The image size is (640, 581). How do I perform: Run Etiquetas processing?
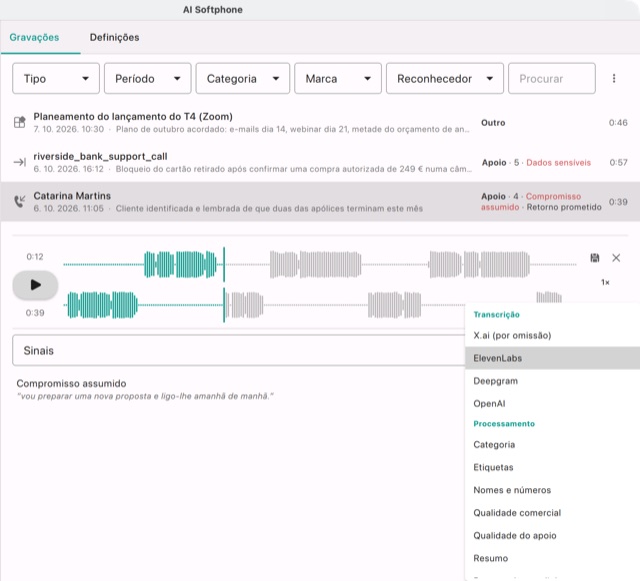point(552,467)
